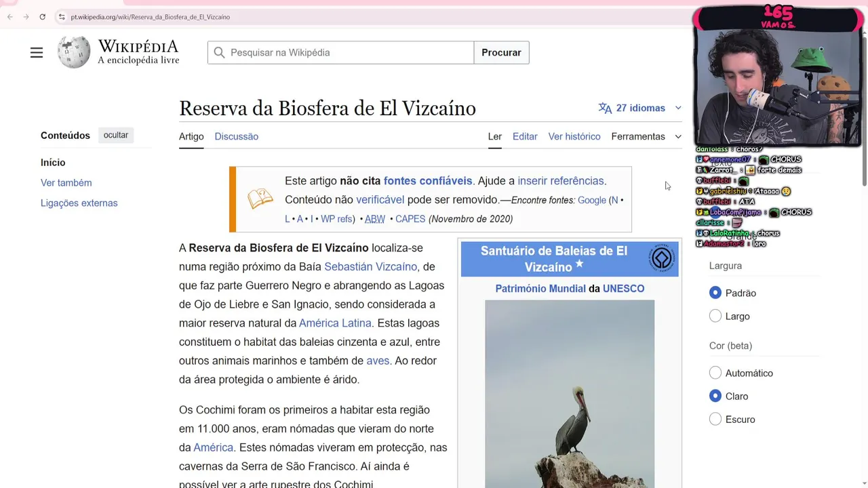The image size is (868, 488).
Task: Click the browser back arrow
Action: pyautogui.click(x=9, y=17)
